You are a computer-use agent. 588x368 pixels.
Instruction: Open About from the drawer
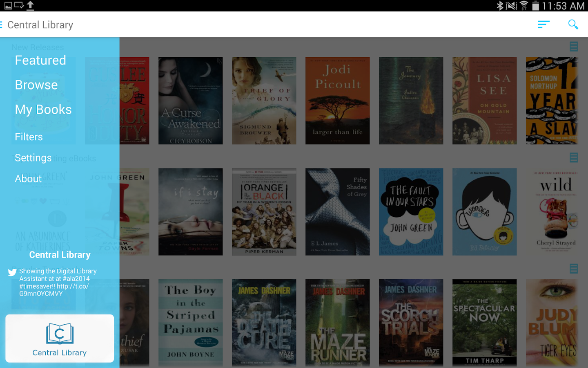(28, 179)
